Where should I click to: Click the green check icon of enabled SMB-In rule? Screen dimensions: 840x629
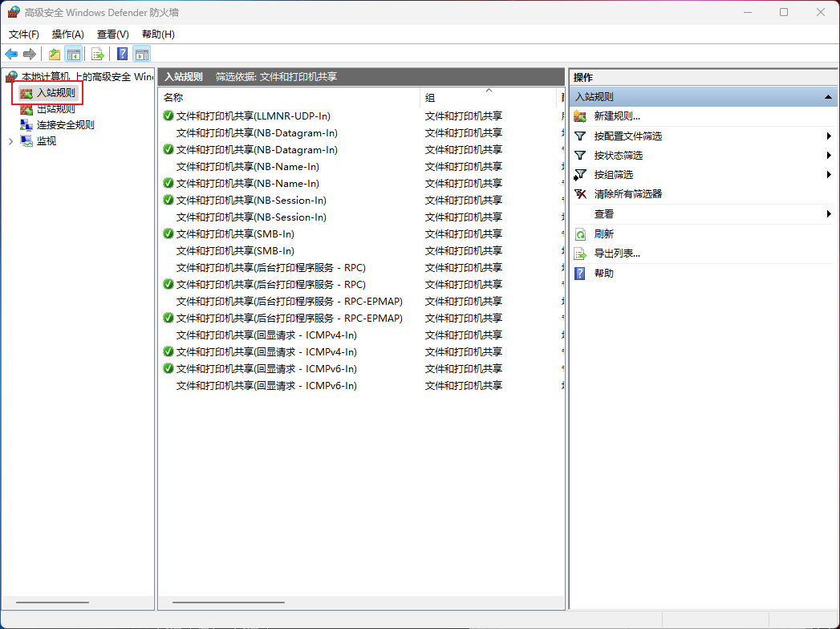click(x=168, y=233)
